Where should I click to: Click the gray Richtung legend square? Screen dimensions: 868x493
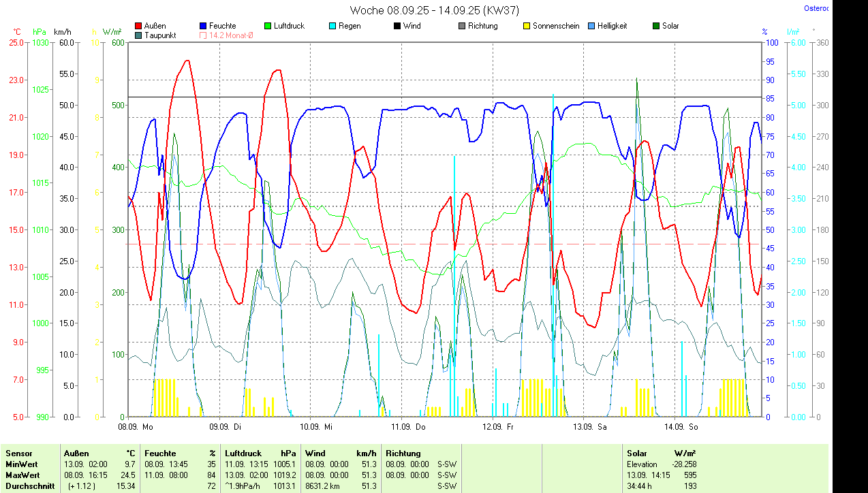462,26
